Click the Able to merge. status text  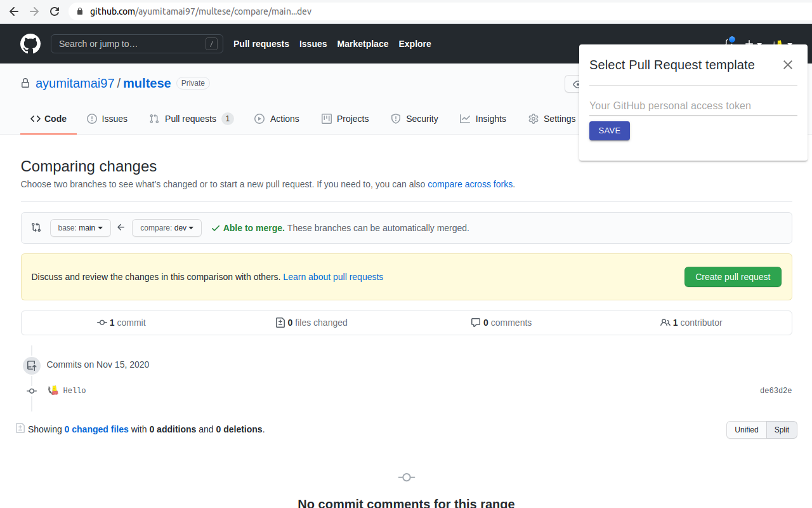tap(254, 228)
